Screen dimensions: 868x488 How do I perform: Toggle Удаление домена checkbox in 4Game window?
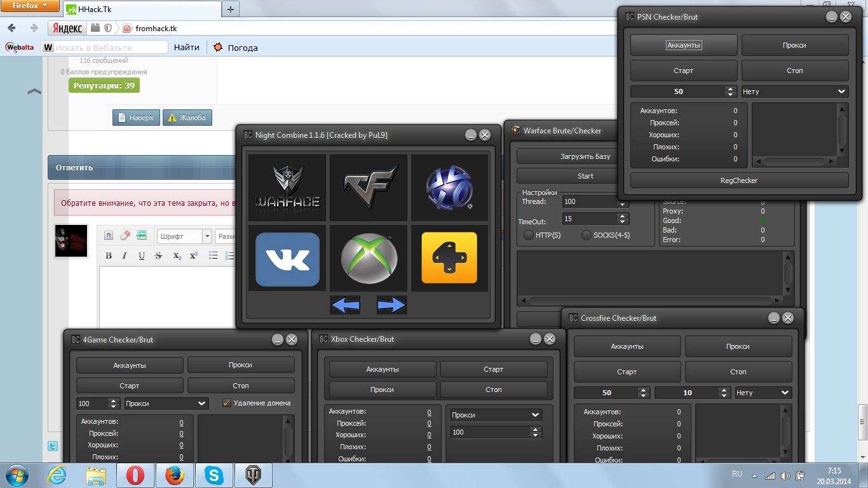227,403
